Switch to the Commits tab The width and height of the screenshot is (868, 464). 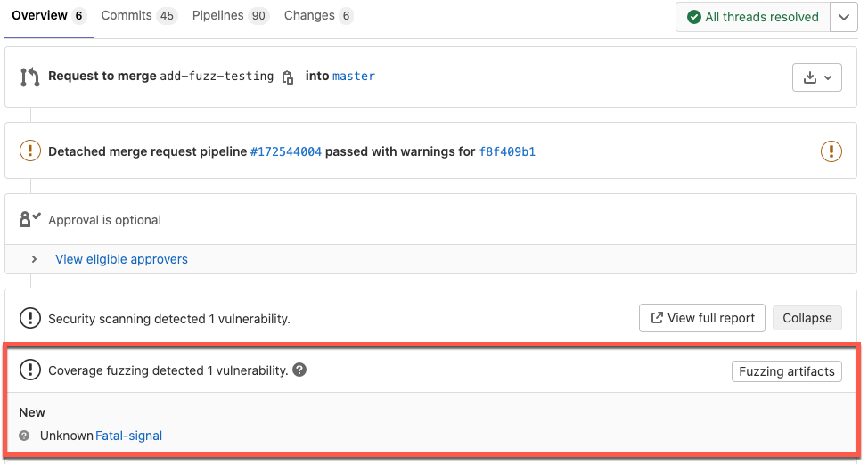tap(138, 16)
